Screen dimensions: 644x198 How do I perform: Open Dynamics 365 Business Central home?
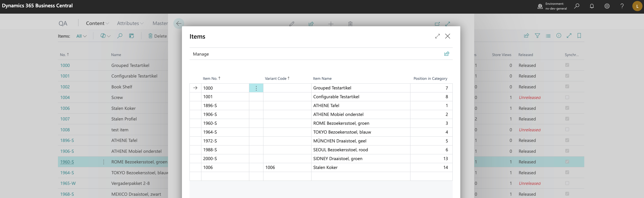(x=37, y=6)
